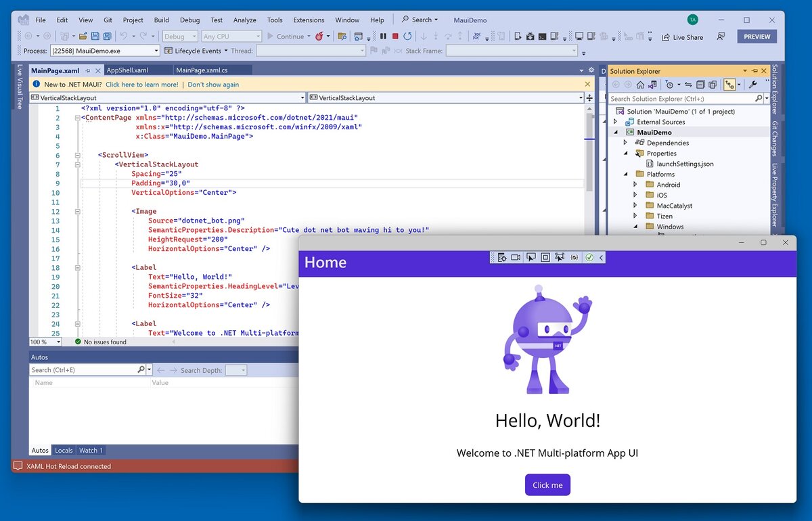This screenshot has width=812, height=521.
Task: Click Solution Explorer Sync with Active Document icon
Action: 688,85
